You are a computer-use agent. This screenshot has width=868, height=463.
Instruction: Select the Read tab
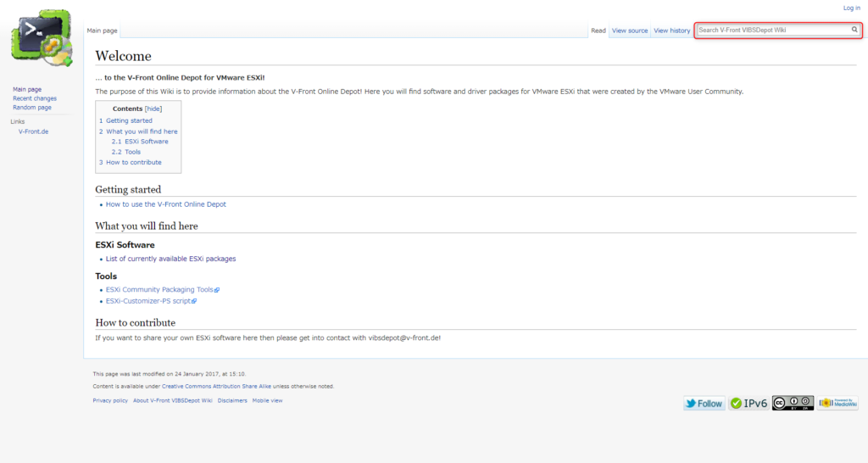(x=598, y=31)
